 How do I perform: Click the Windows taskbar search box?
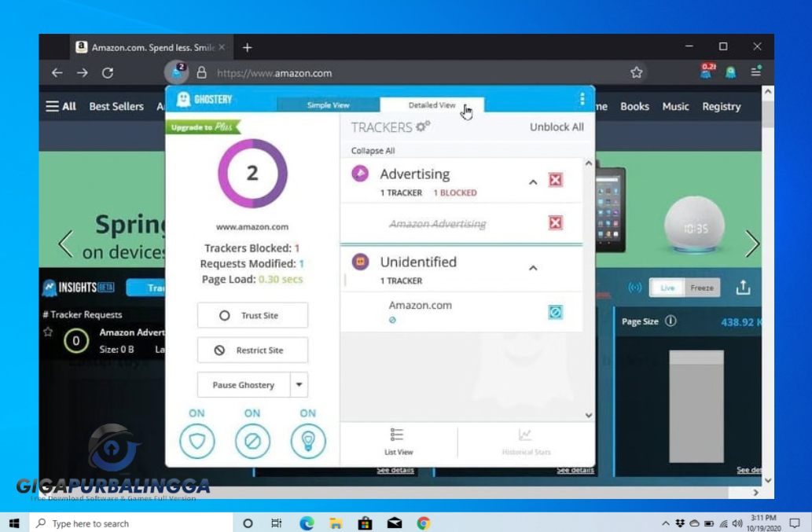coord(131,523)
